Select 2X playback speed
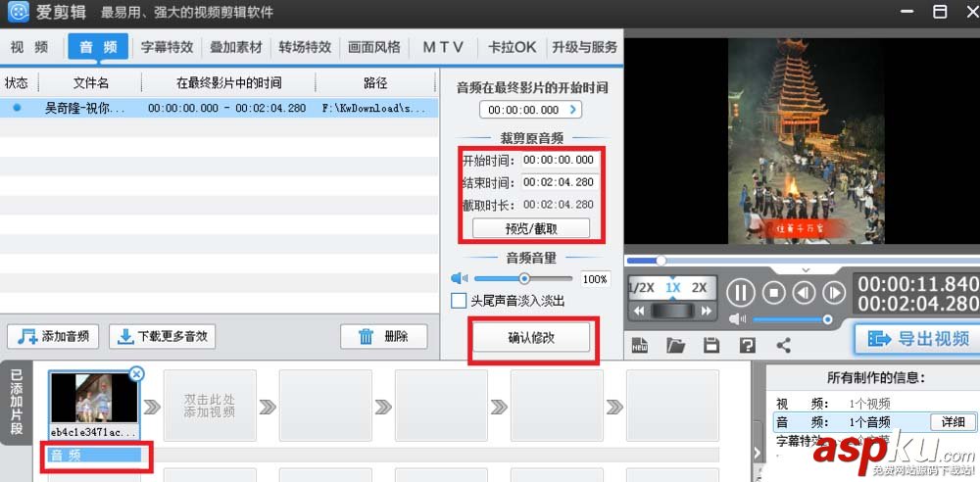Viewport: 980px width, 482px height. point(699,288)
